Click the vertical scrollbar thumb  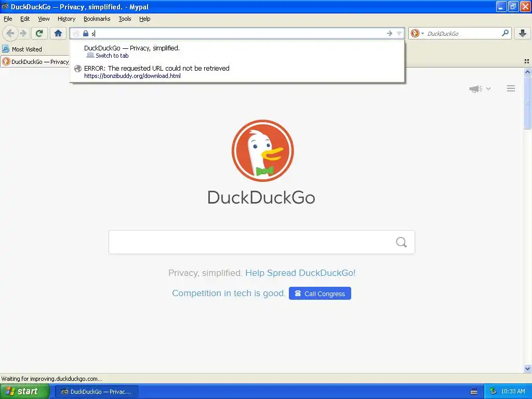point(527,103)
